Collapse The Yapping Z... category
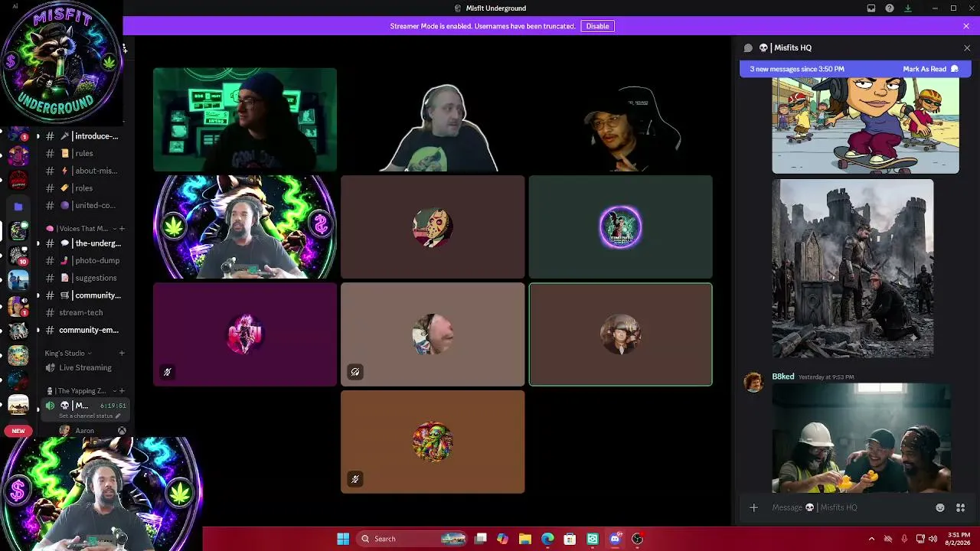 pos(80,391)
